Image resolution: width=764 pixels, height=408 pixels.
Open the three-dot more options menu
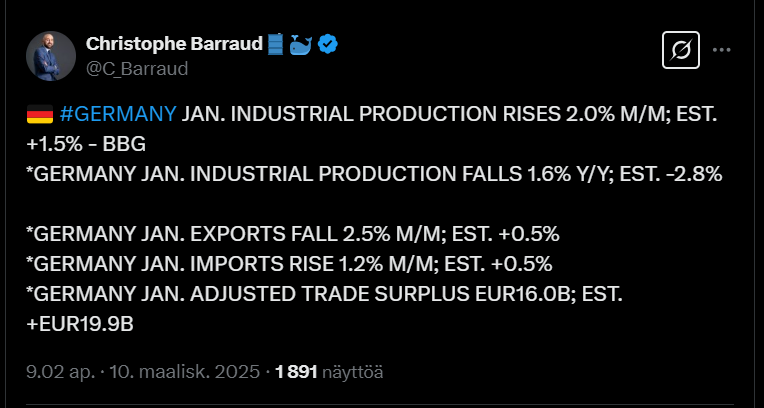coord(722,50)
